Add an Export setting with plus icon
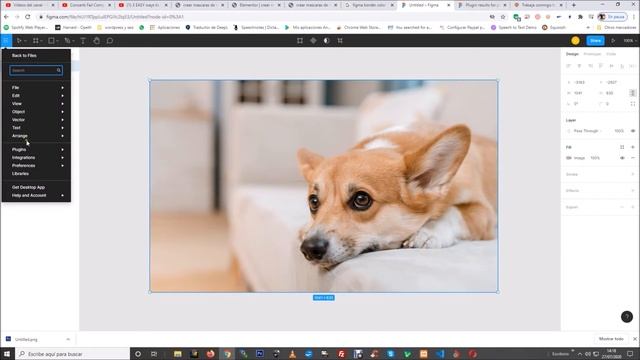This screenshot has height=360, width=640. (x=633, y=207)
